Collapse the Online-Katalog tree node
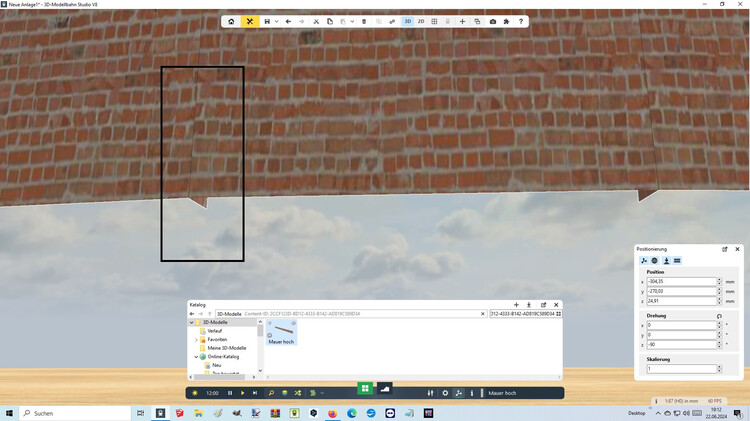750x421 pixels. pyautogui.click(x=197, y=356)
